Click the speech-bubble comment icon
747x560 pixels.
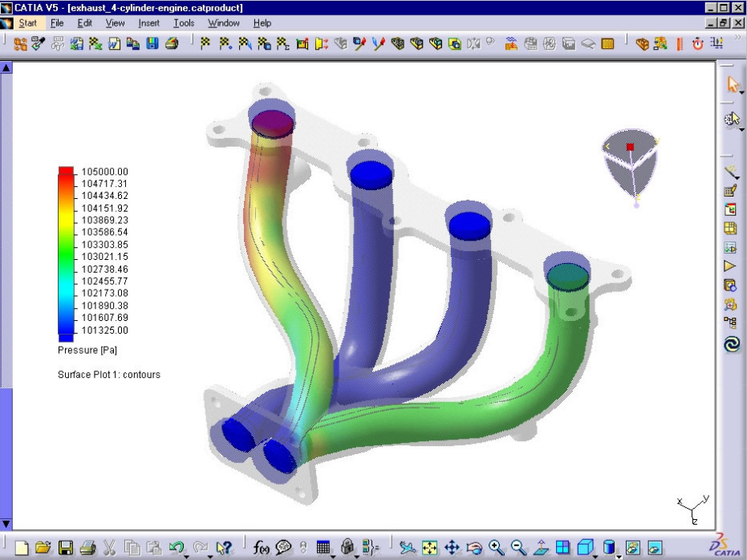pyautogui.click(x=283, y=548)
